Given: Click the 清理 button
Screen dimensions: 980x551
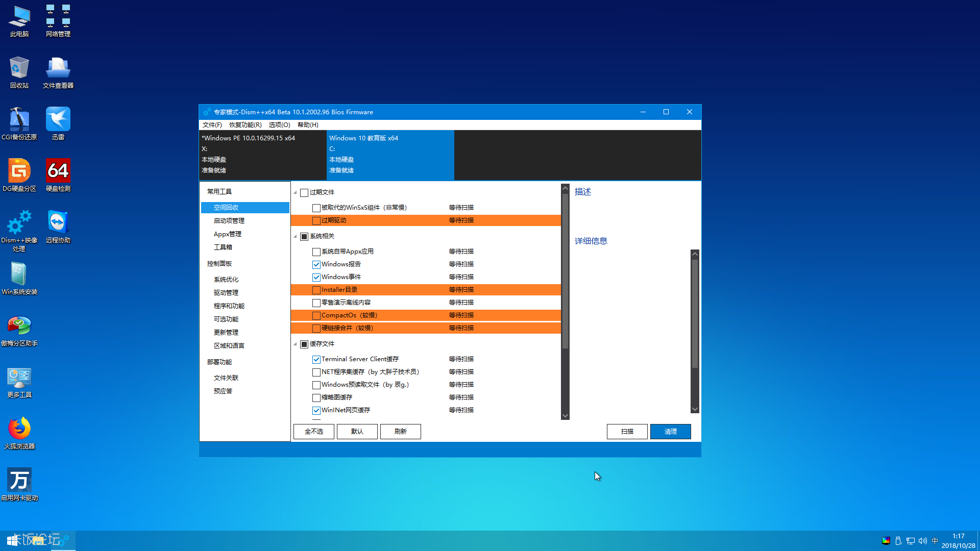Looking at the screenshot, I should click(671, 432).
